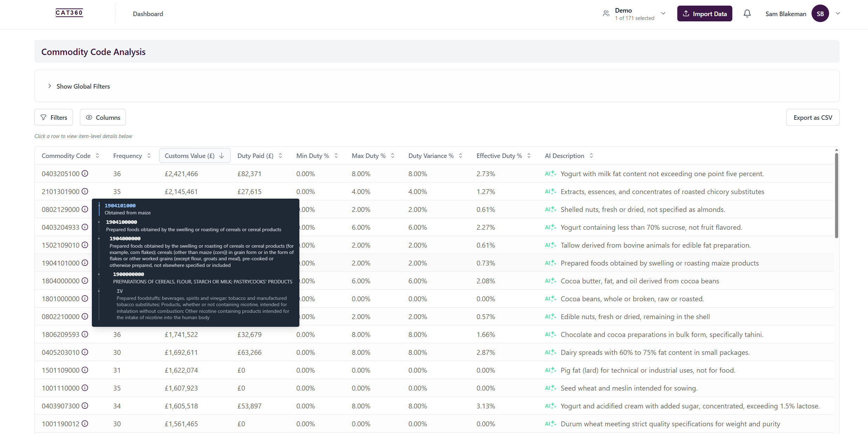Click description 'Seed wheat and meslin intended for sowing.'
This screenshot has height=434, width=868.
coord(629,388)
